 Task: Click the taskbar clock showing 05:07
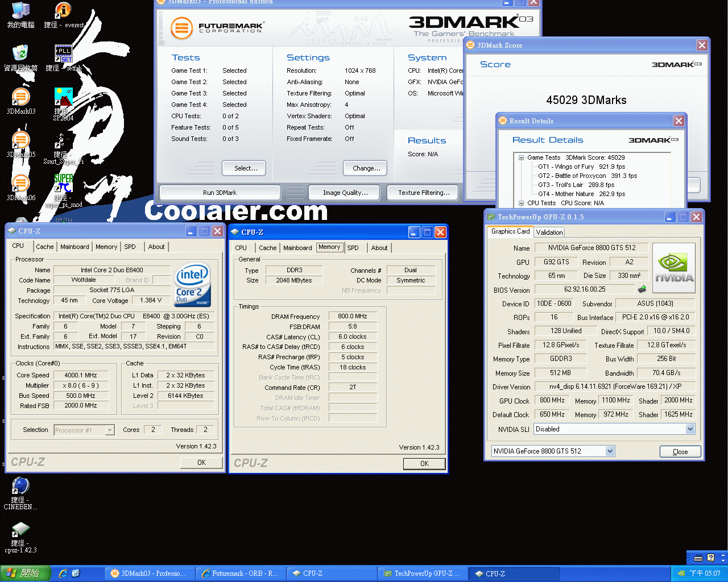point(705,573)
